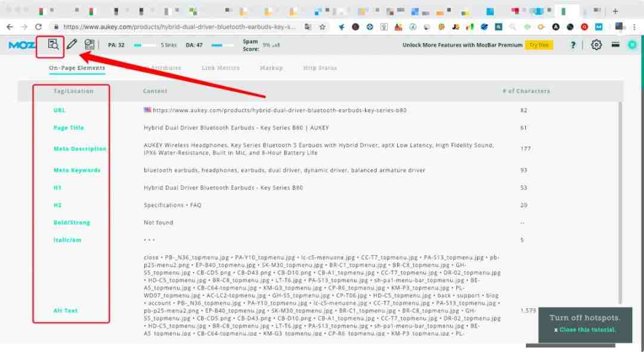Go back to the previous page

pyautogui.click(x=10, y=27)
